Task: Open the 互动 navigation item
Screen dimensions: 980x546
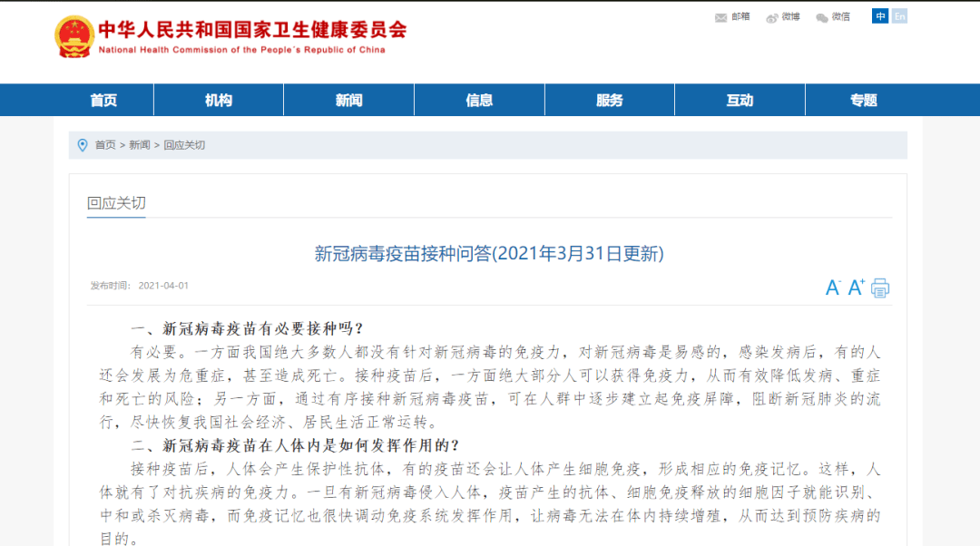Action: click(740, 100)
